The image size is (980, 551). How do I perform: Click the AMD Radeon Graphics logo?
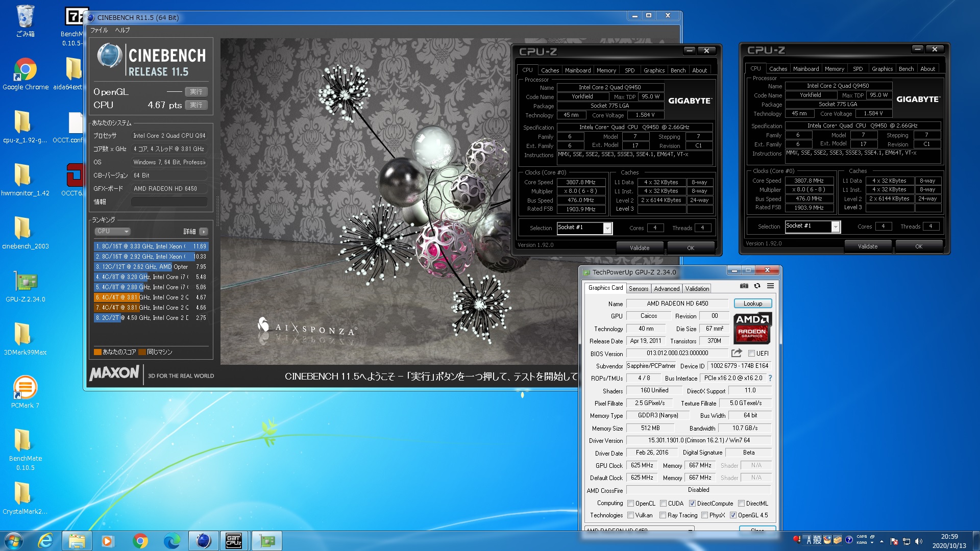[x=752, y=329]
